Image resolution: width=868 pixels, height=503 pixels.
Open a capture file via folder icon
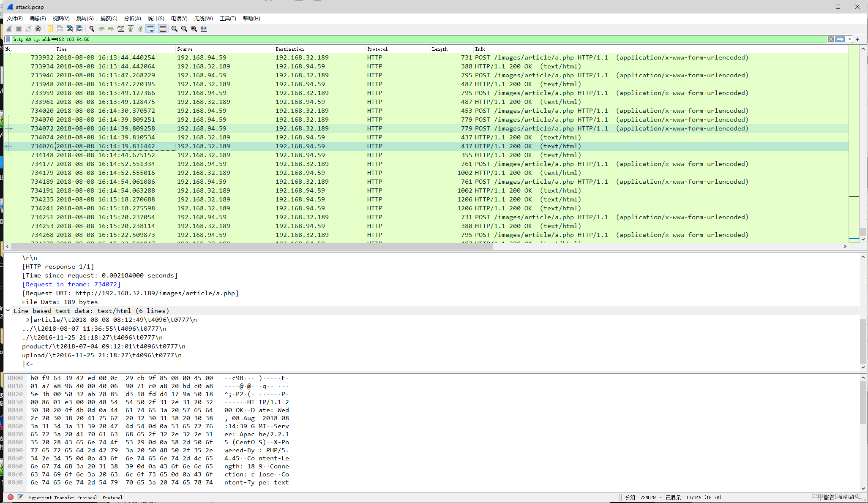[50, 29]
